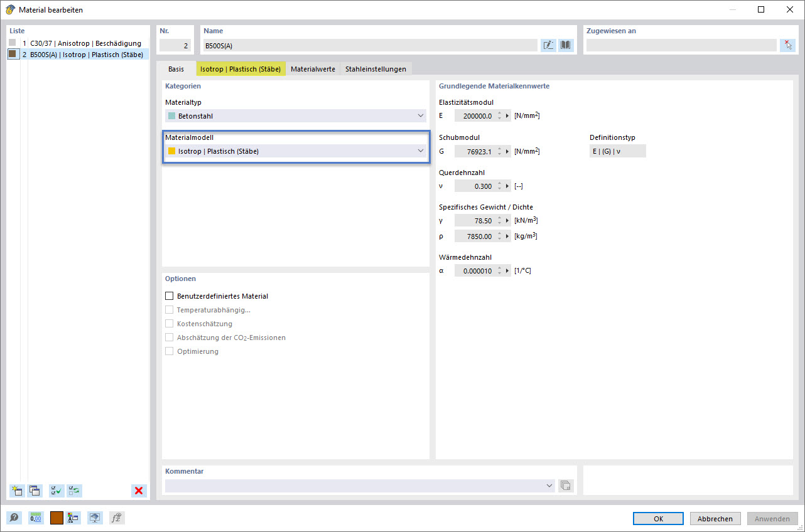Click the Nr. field showing 2
Viewport: 805px width, 532px height.
point(175,45)
